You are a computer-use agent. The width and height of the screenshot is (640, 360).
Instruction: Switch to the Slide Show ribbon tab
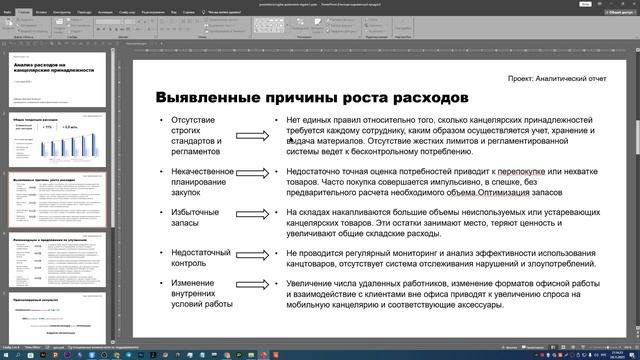click(x=127, y=12)
